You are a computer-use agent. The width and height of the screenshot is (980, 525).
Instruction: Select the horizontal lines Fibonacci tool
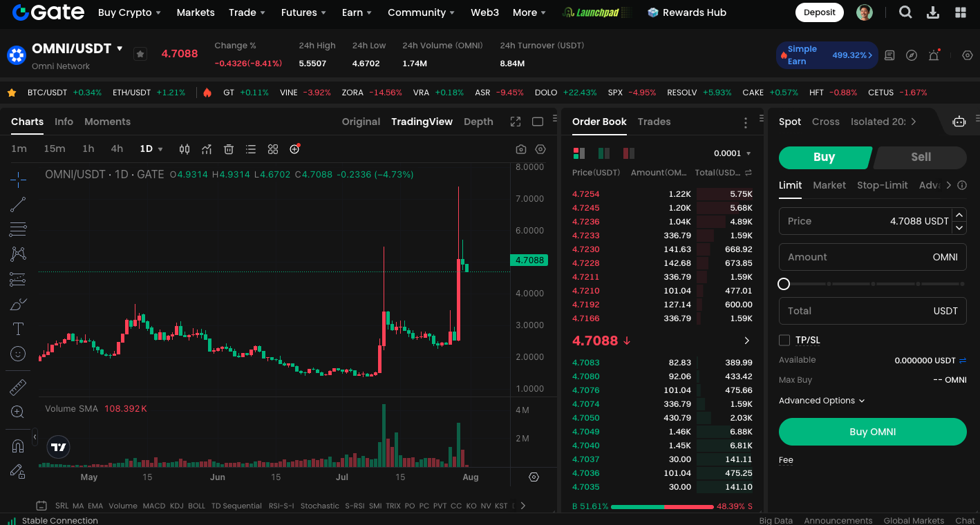[18, 229]
